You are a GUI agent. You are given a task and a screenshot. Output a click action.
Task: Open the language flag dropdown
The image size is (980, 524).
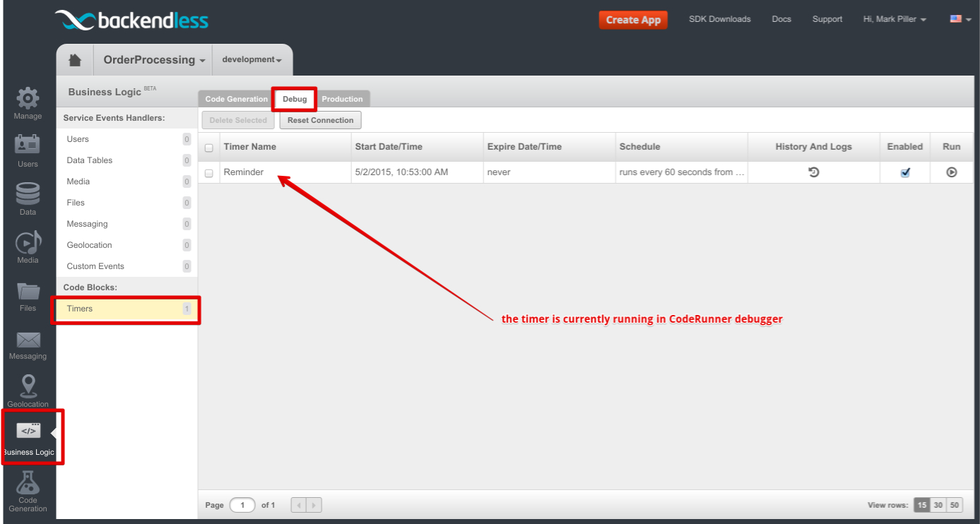click(x=960, y=19)
